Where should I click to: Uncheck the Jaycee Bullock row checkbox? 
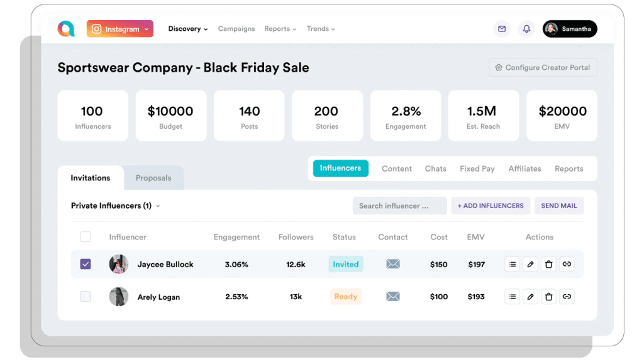point(86,265)
